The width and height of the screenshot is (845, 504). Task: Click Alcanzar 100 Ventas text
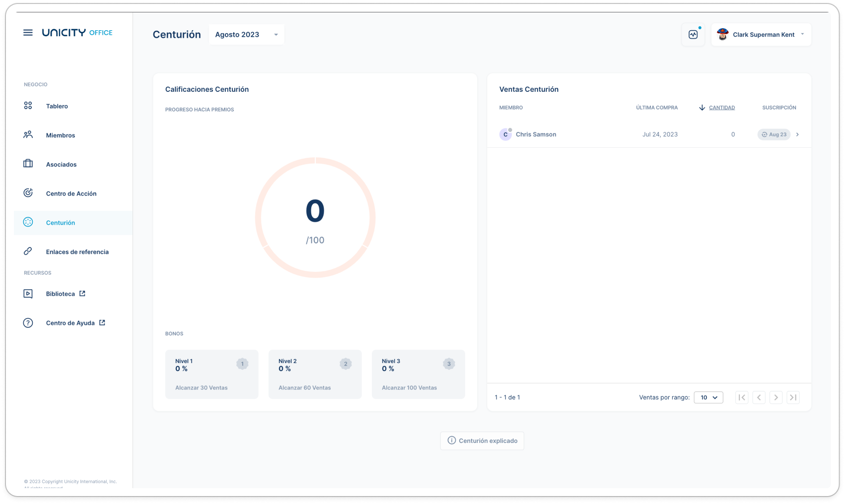coord(410,388)
